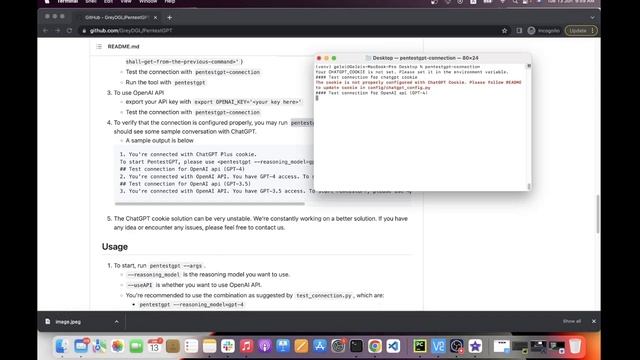Open Photos from the dock

(x=118, y=346)
